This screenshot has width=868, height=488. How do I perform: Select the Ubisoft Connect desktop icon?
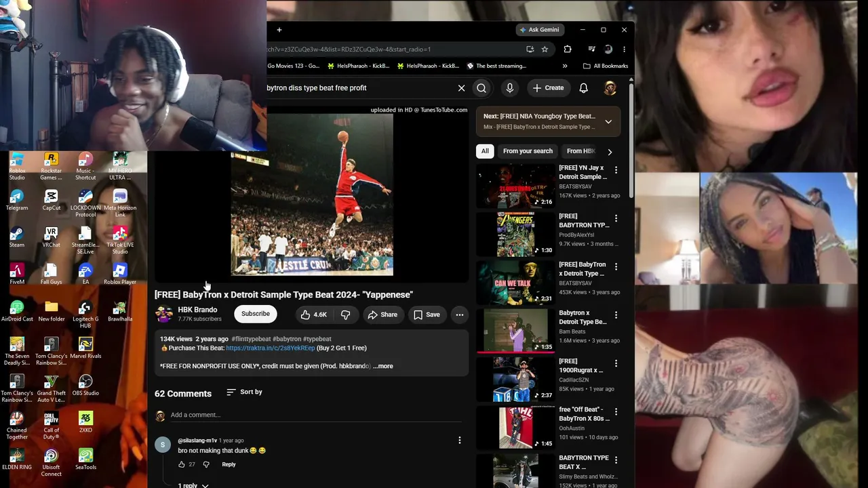(51, 463)
